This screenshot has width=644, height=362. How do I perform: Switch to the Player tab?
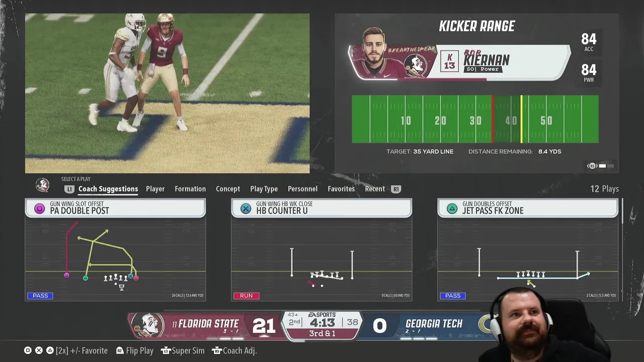155,189
